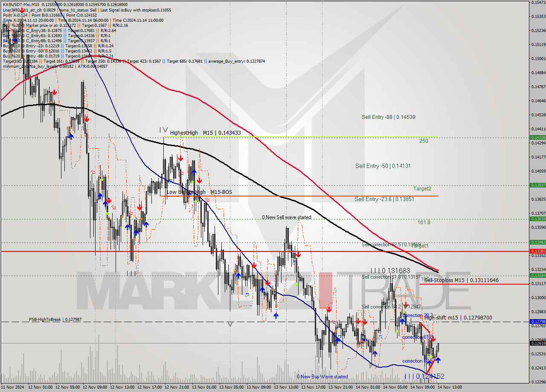
Task: Click the 'Sell Entry -50 | 0.14131' label
Action: coord(383,166)
